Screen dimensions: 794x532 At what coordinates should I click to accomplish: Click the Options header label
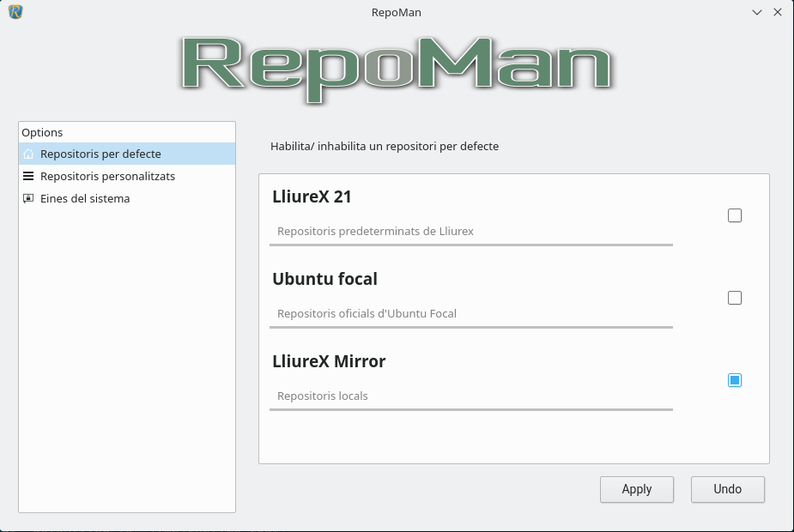click(x=42, y=133)
